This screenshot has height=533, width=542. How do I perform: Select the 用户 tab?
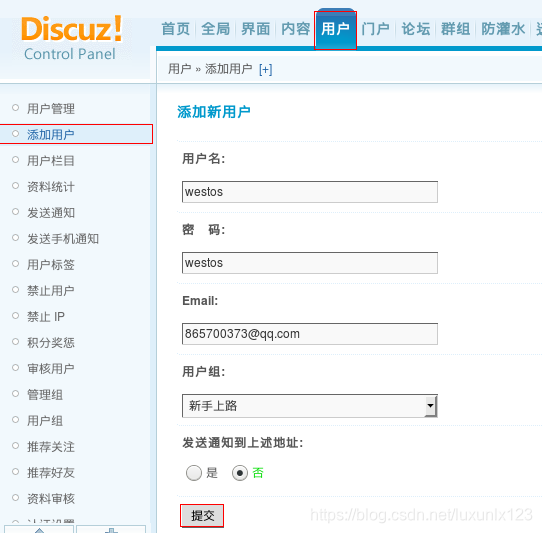pyautogui.click(x=335, y=30)
